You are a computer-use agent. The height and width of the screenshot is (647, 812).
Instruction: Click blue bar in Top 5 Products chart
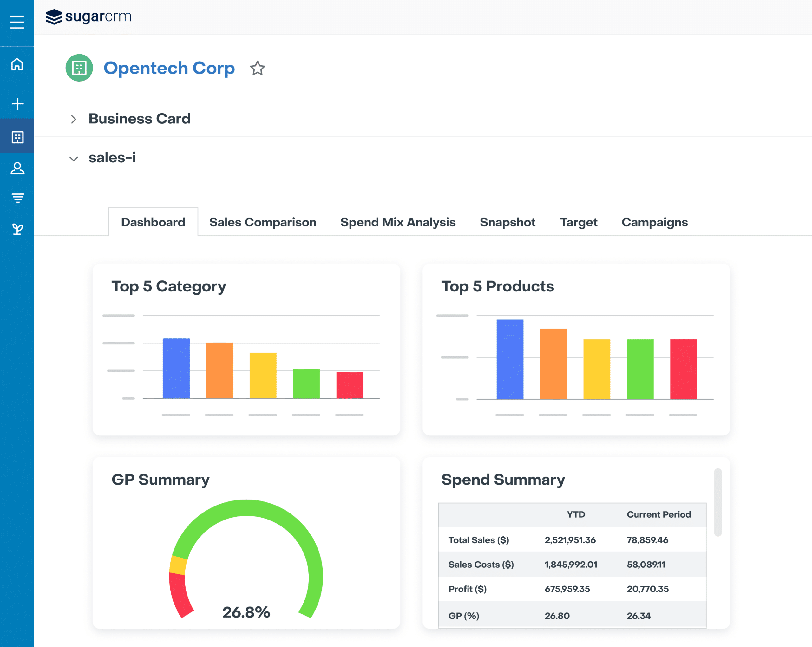pos(510,359)
